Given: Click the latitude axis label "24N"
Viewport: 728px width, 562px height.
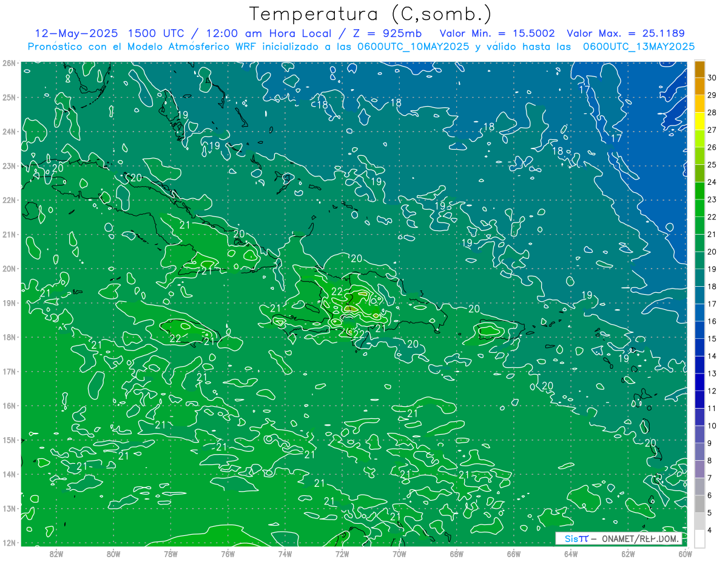Looking at the screenshot, I should [8, 132].
